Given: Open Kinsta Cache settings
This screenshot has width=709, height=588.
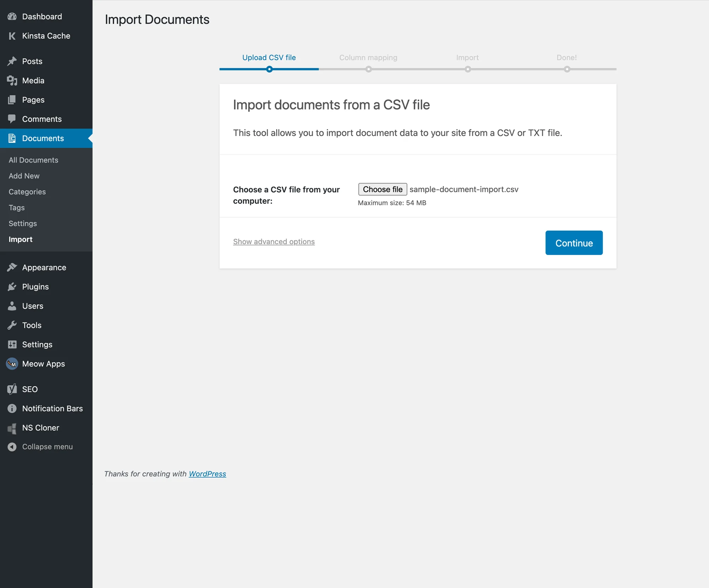Looking at the screenshot, I should [x=46, y=36].
